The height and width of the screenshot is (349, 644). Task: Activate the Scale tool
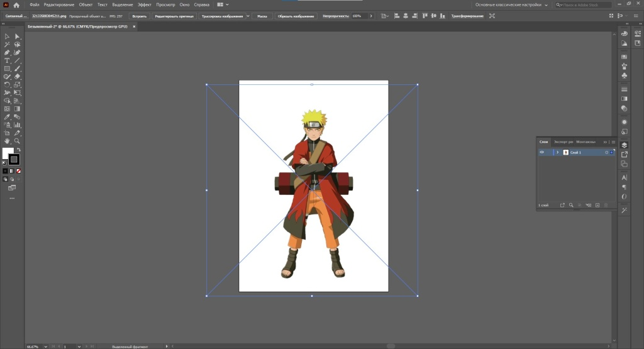pyautogui.click(x=17, y=85)
